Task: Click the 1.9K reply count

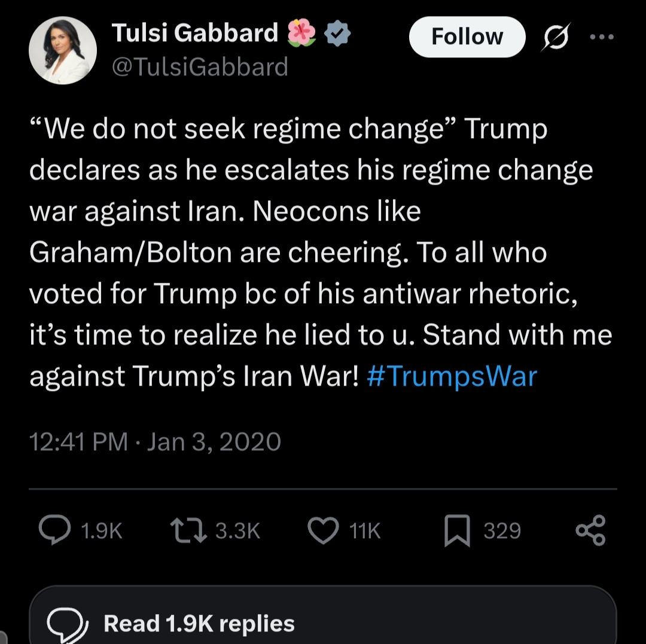Action: pyautogui.click(x=101, y=531)
